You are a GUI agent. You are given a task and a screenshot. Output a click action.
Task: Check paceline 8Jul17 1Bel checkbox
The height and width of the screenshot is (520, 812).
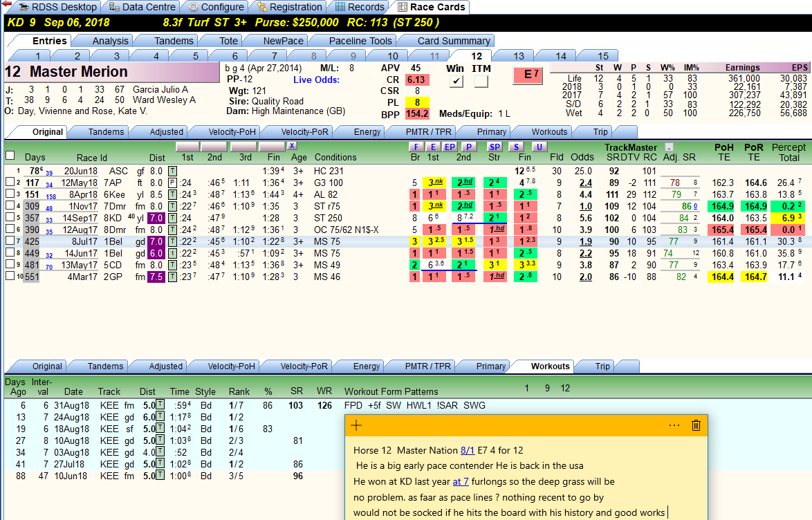pos(10,241)
